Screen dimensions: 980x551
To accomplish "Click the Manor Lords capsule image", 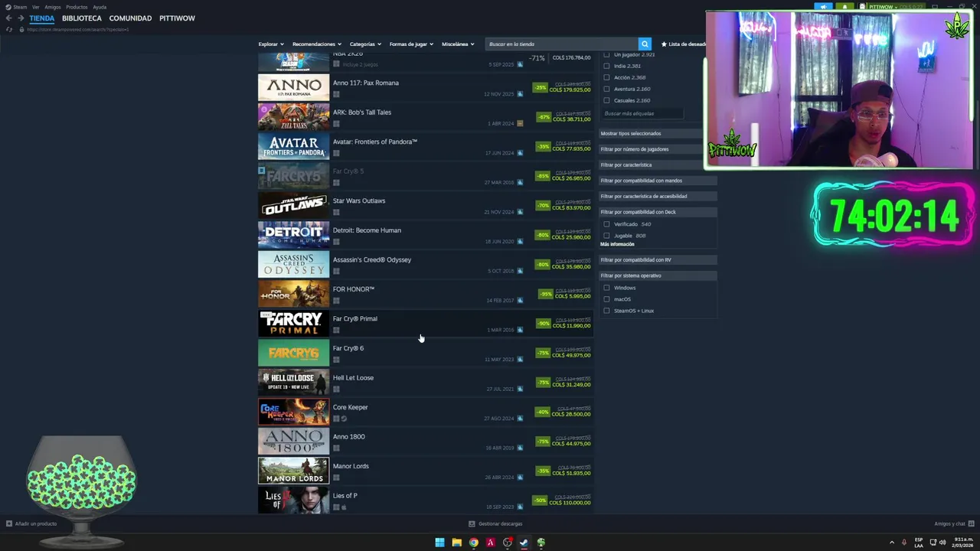I will pyautogui.click(x=293, y=471).
